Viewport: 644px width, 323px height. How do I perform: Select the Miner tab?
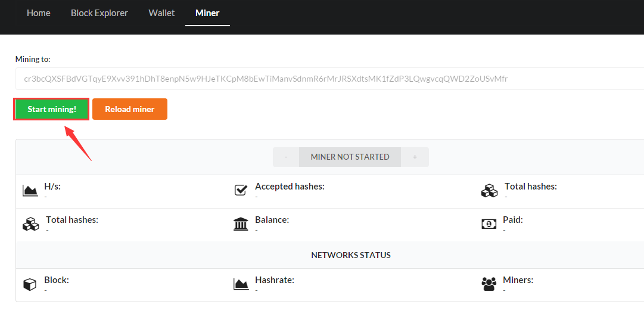207,13
